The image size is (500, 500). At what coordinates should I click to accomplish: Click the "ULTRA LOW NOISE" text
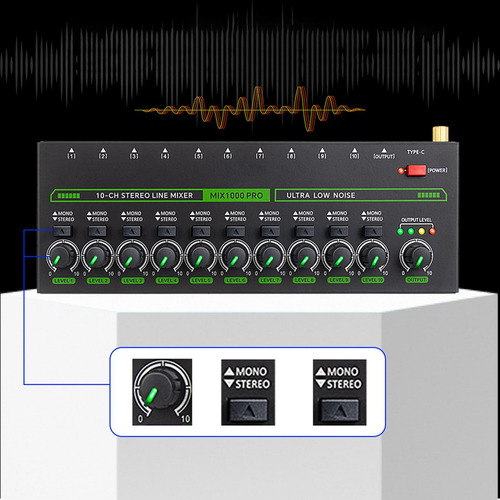tap(321, 196)
